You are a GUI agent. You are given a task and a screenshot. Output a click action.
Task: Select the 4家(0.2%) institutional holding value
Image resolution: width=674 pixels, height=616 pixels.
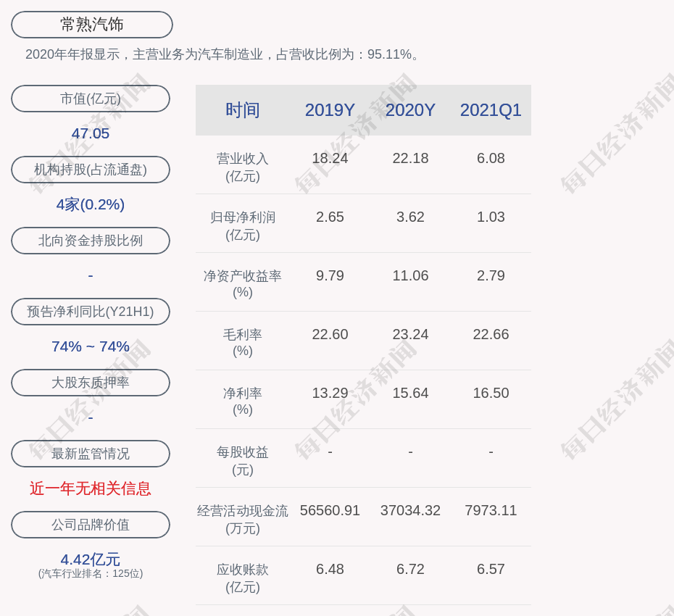[x=91, y=204]
